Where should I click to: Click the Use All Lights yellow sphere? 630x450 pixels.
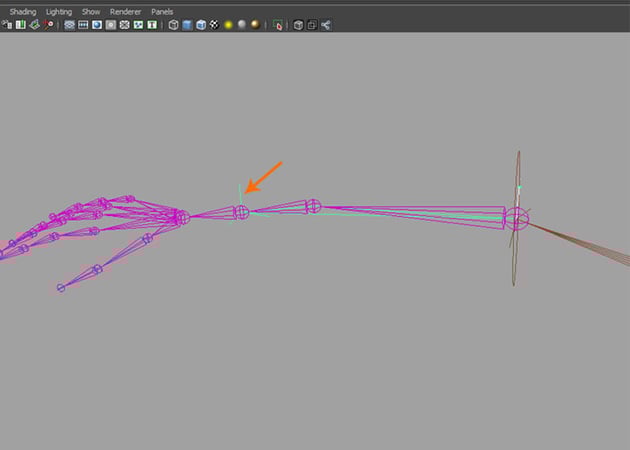pos(228,24)
